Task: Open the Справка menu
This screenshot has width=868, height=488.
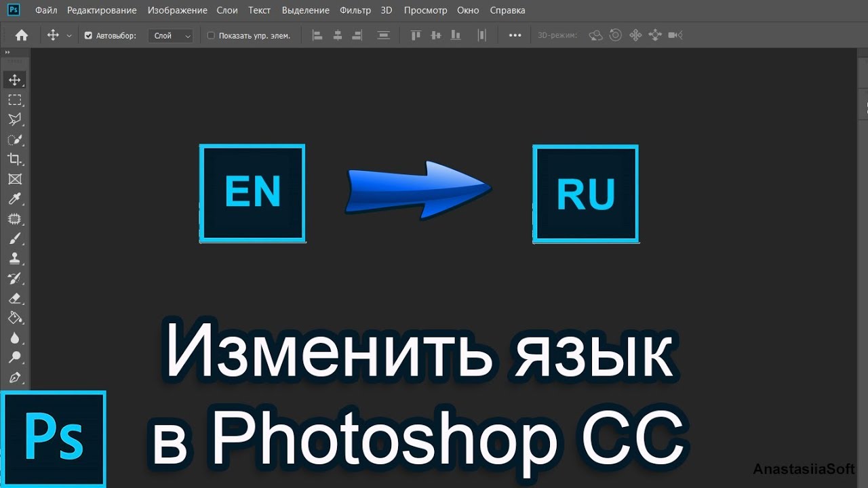Action: (507, 10)
